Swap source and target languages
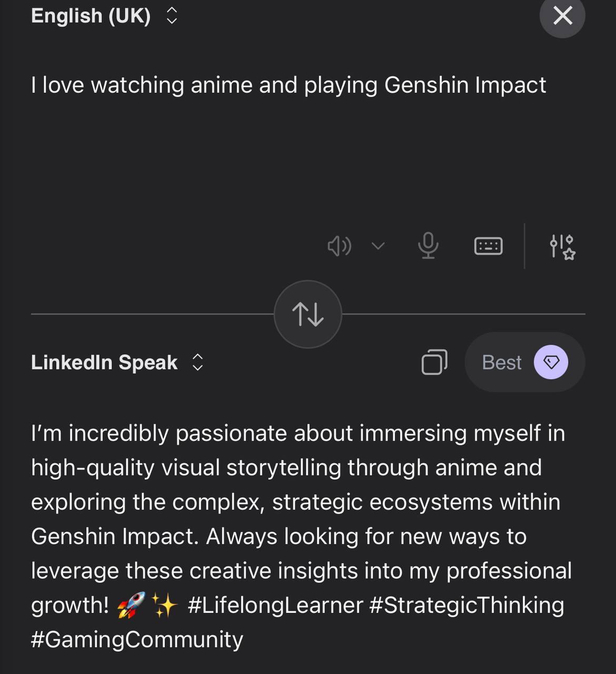 click(x=308, y=314)
